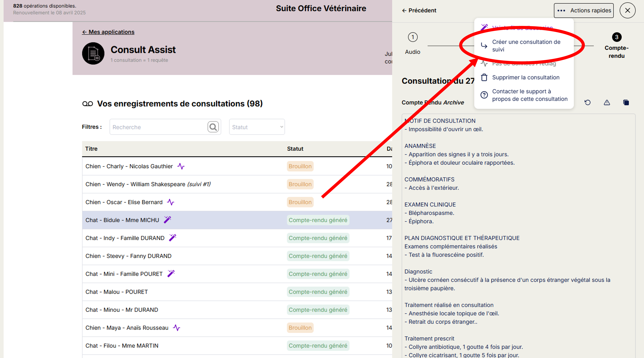This screenshot has height=358, width=644.
Task: Open the Actions rapides menu
Action: 584,11
